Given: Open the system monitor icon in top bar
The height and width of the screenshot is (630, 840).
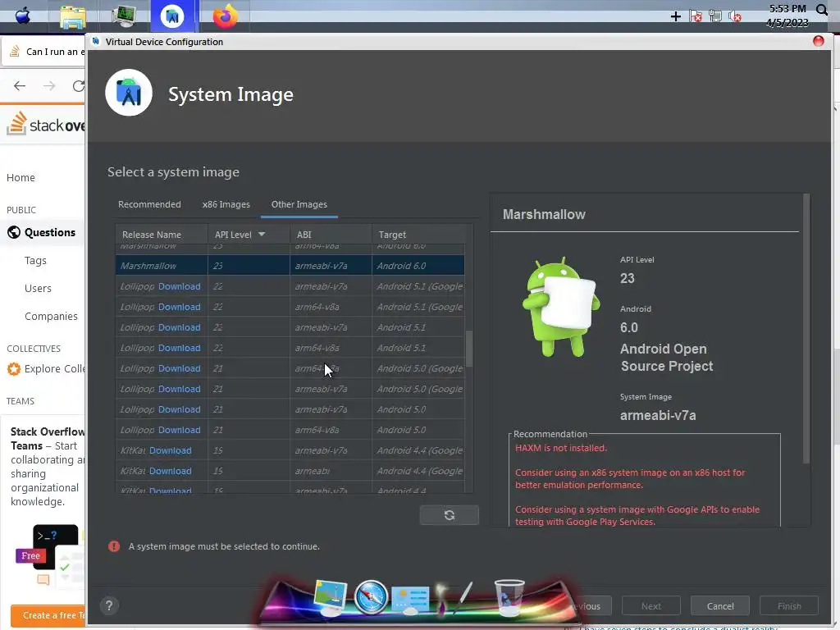Looking at the screenshot, I should tap(124, 16).
